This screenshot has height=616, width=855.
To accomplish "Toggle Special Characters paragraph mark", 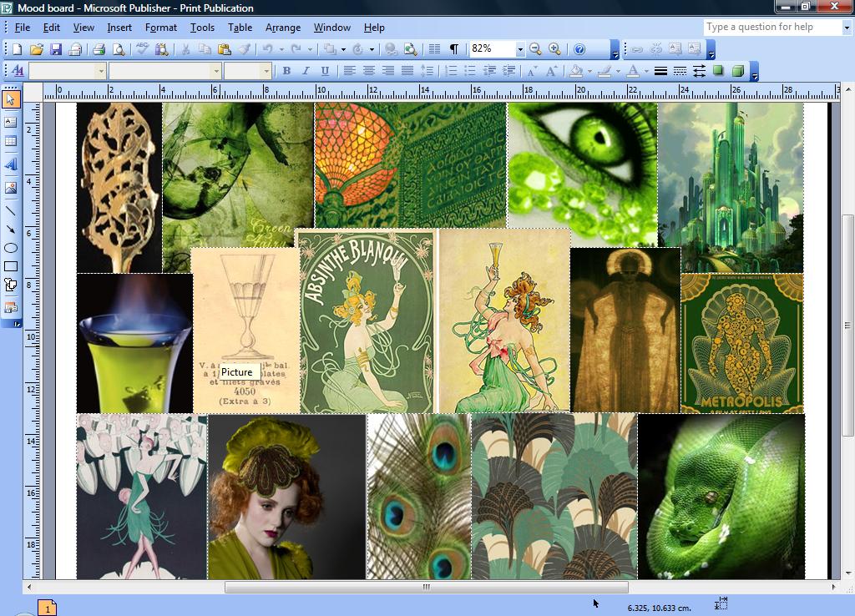I will pyautogui.click(x=453, y=49).
